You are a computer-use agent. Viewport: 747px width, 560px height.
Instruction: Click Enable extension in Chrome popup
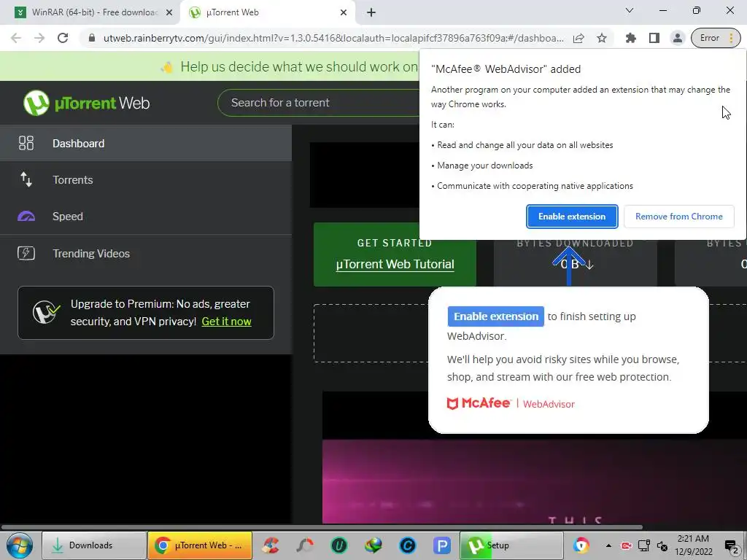tap(572, 216)
